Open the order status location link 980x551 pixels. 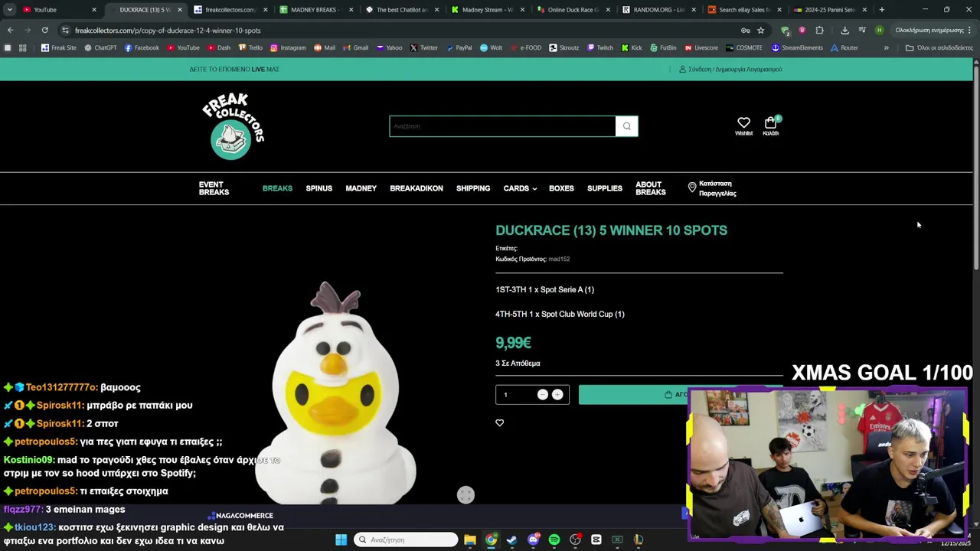(x=712, y=188)
